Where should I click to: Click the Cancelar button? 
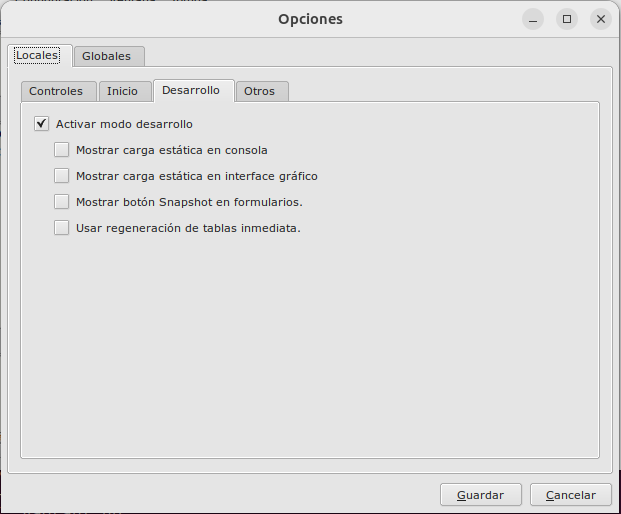571,495
